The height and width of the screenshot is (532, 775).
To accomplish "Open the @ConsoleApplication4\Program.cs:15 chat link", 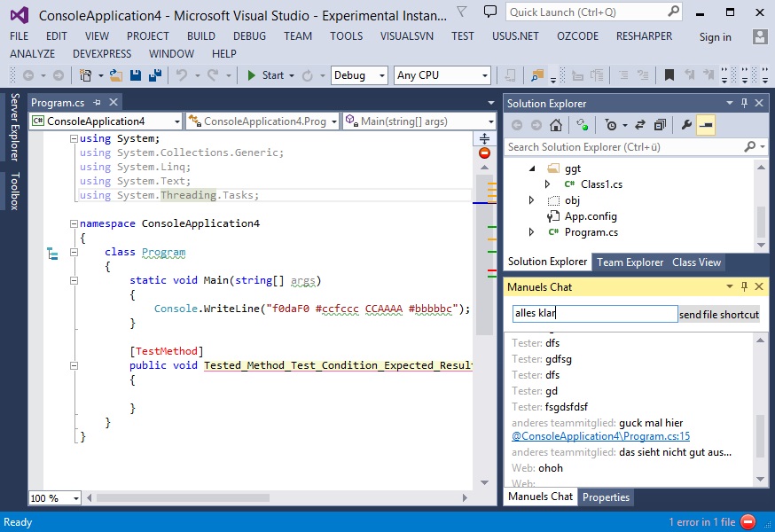I will tap(601, 436).
